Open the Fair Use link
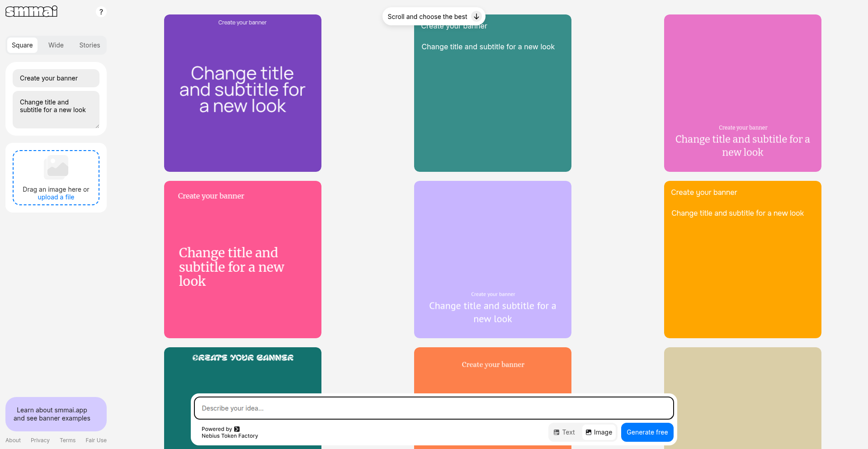868x449 pixels. point(96,440)
